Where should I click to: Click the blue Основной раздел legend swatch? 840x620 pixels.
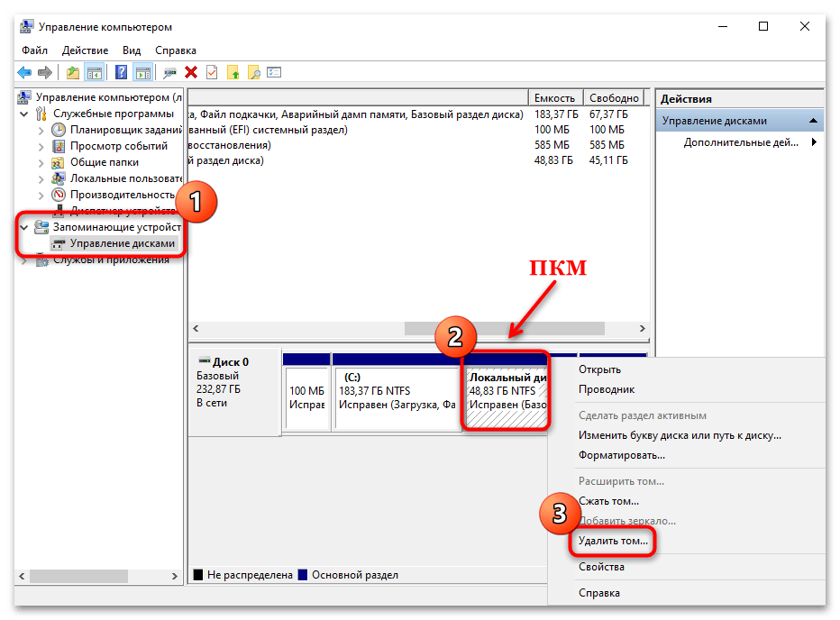click(303, 574)
